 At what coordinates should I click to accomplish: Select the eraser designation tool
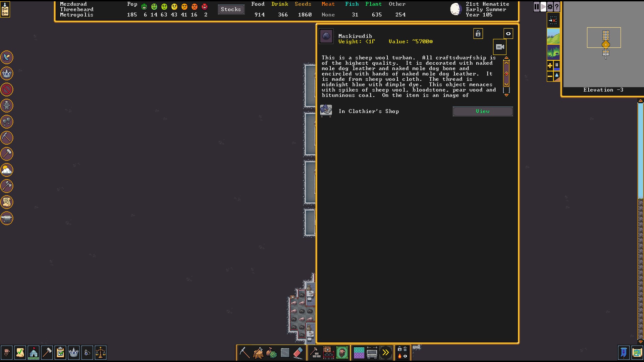298,353
